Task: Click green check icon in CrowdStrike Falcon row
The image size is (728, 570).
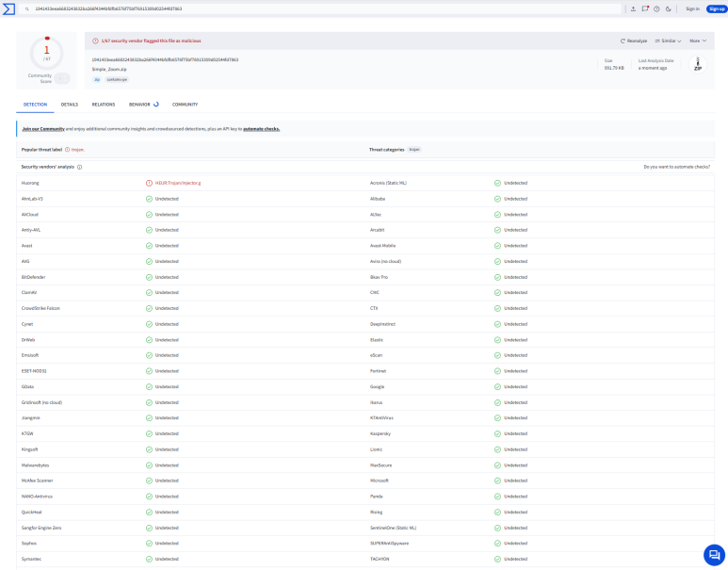Action: point(149,308)
